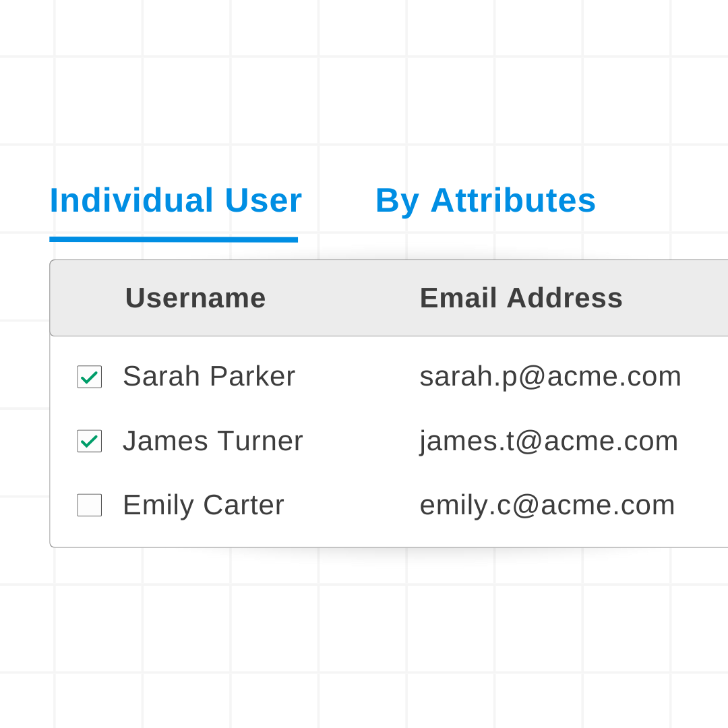Select the emily.c@acme.com email cell

pos(547,505)
